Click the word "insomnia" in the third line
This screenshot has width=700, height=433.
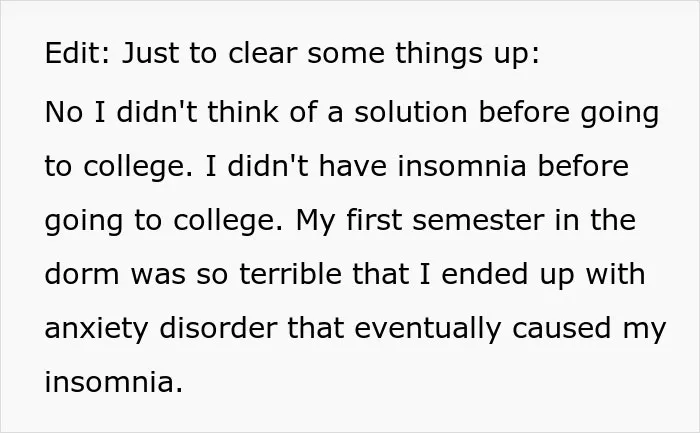[462, 166]
